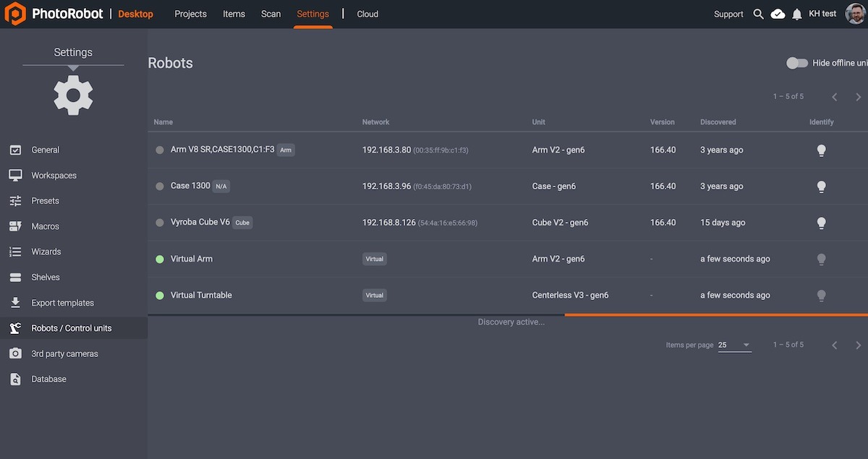Open the Cloud link

pos(367,14)
